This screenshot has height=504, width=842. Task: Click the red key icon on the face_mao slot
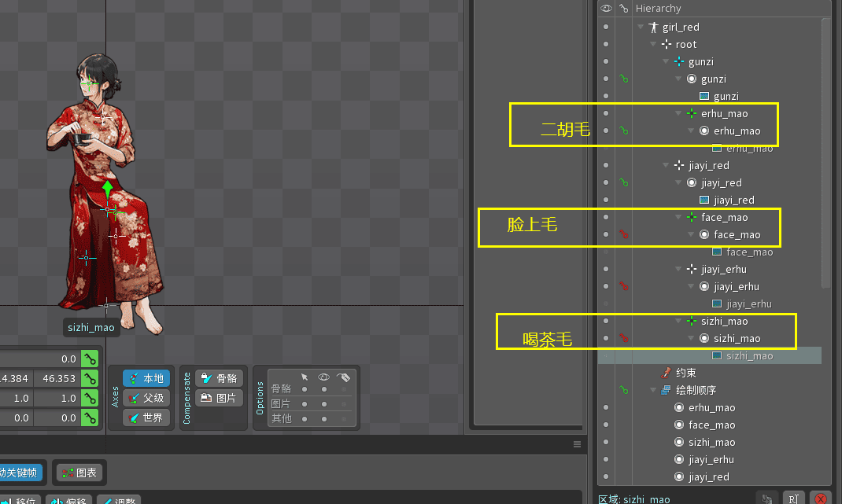point(623,234)
